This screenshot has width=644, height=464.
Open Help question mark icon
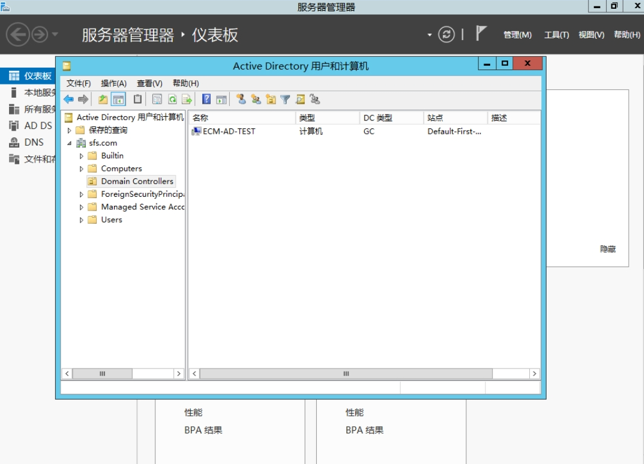[x=206, y=99]
